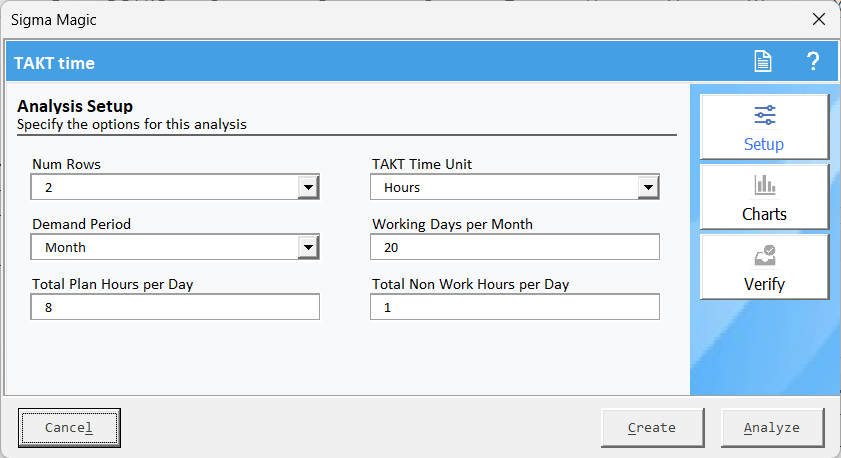
Task: Expand the Num Rows dropdown arrow
Action: coord(308,187)
